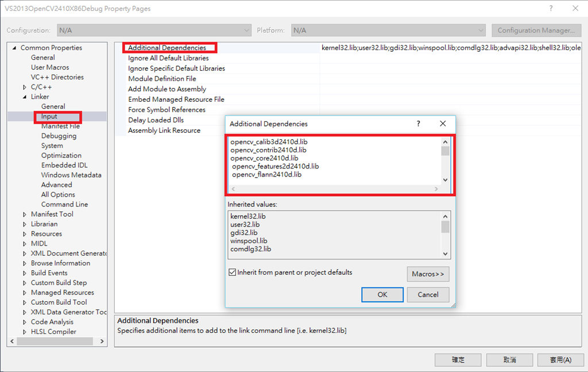Expand the Build Events node

pyautogui.click(x=25, y=273)
